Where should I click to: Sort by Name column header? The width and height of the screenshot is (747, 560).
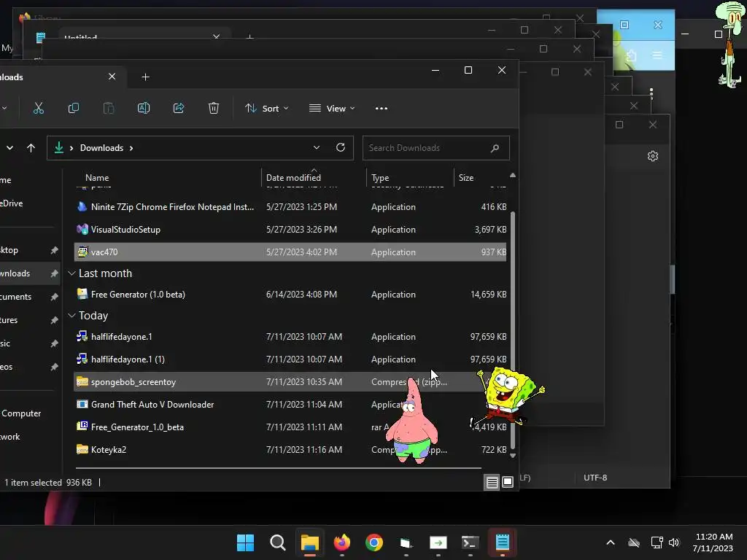click(x=97, y=178)
